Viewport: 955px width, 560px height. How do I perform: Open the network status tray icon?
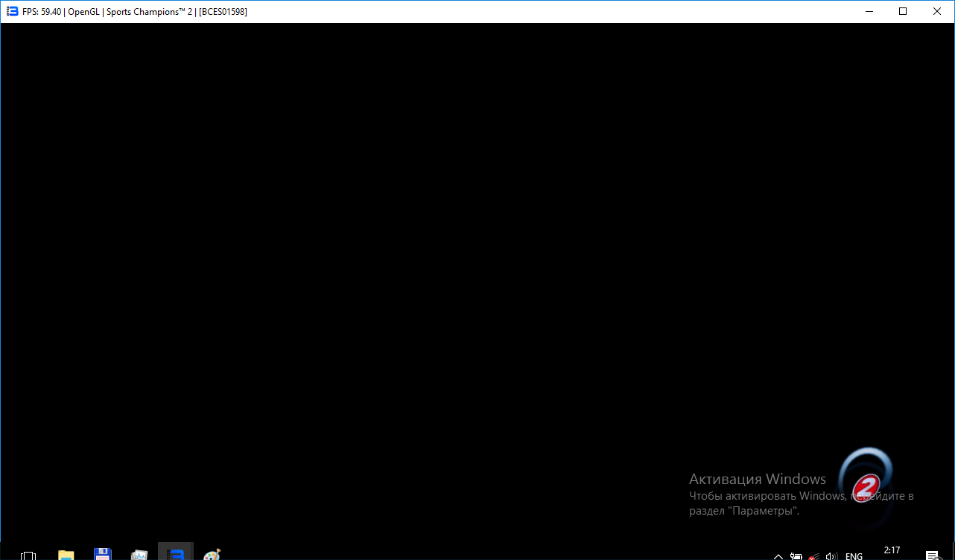[815, 556]
